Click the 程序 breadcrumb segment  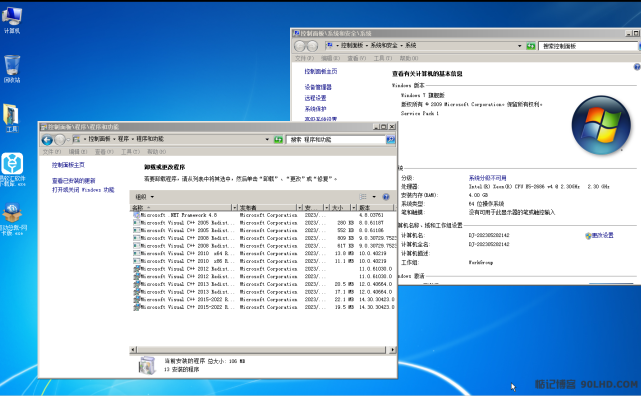point(123,139)
